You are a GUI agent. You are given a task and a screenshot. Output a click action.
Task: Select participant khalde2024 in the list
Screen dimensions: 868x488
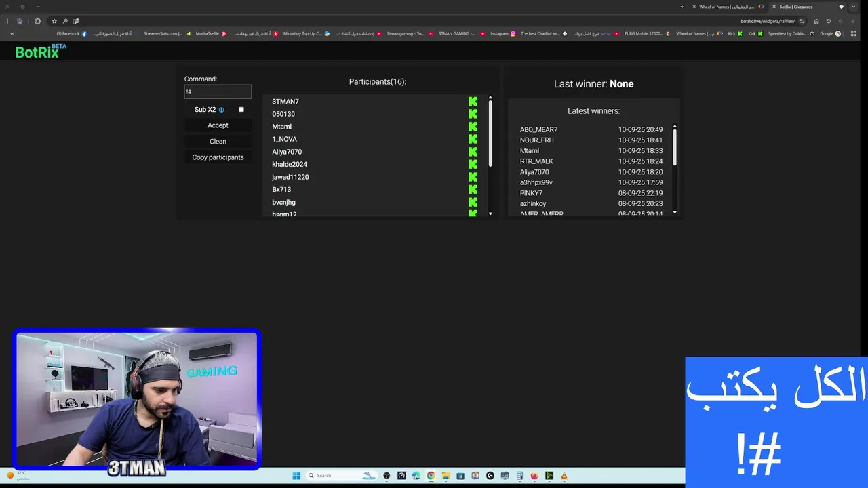pyautogui.click(x=290, y=164)
